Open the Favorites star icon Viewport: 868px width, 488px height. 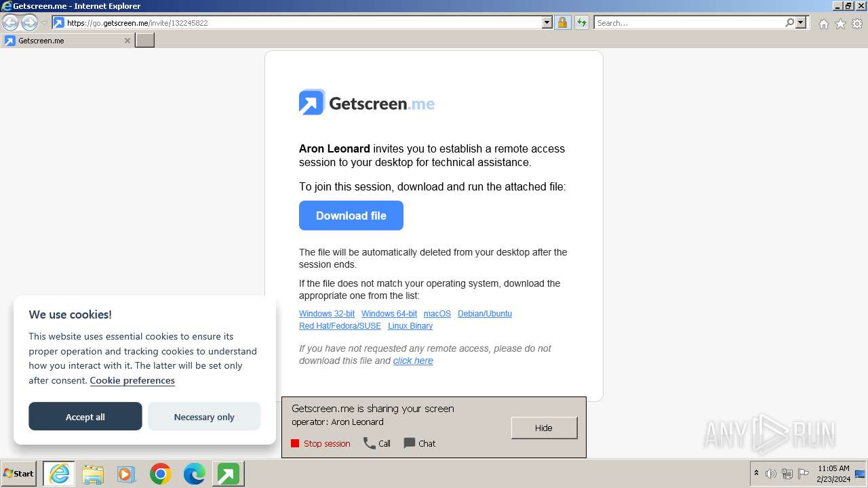coord(840,24)
